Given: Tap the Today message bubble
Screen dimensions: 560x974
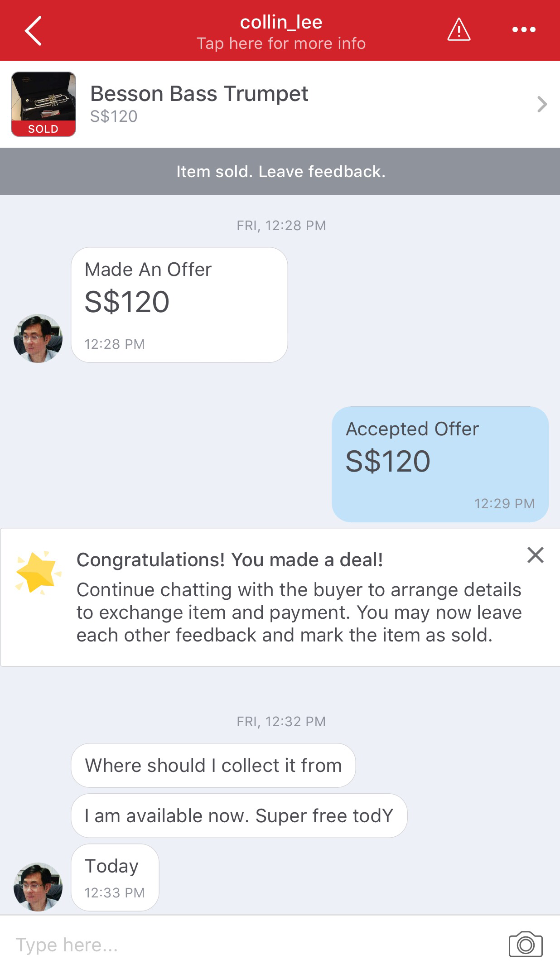Looking at the screenshot, I should pos(115,877).
